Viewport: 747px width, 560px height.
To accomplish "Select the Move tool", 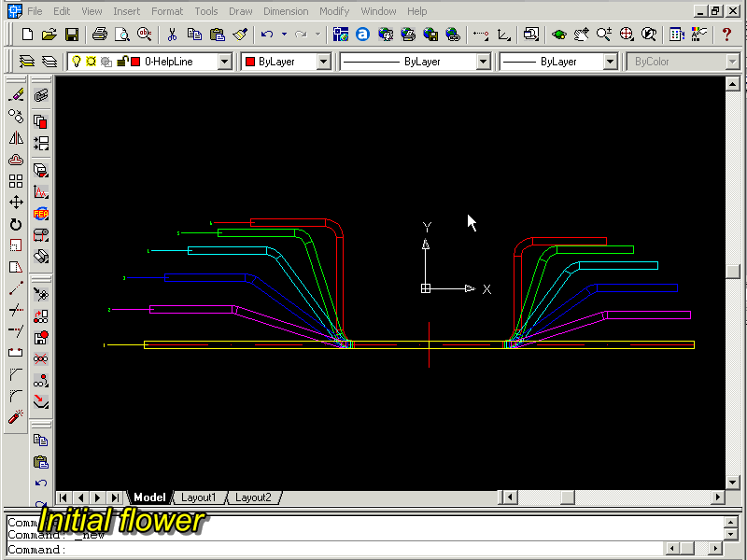I will [x=16, y=203].
